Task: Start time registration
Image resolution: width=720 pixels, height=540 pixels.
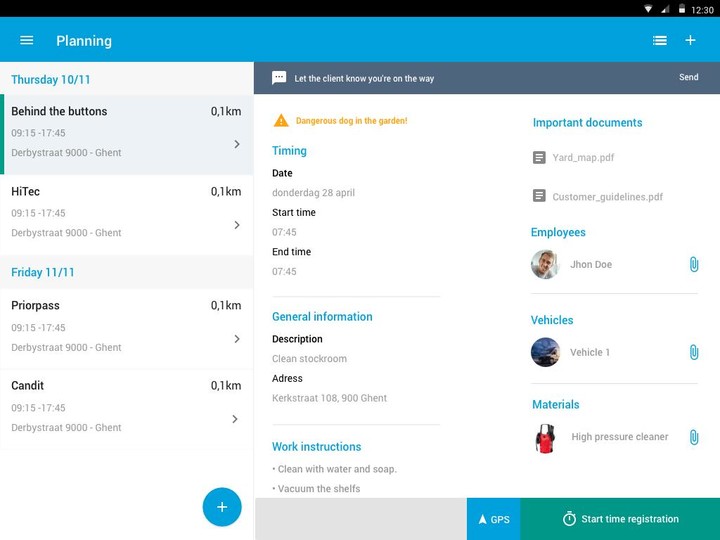Action: coord(620,519)
